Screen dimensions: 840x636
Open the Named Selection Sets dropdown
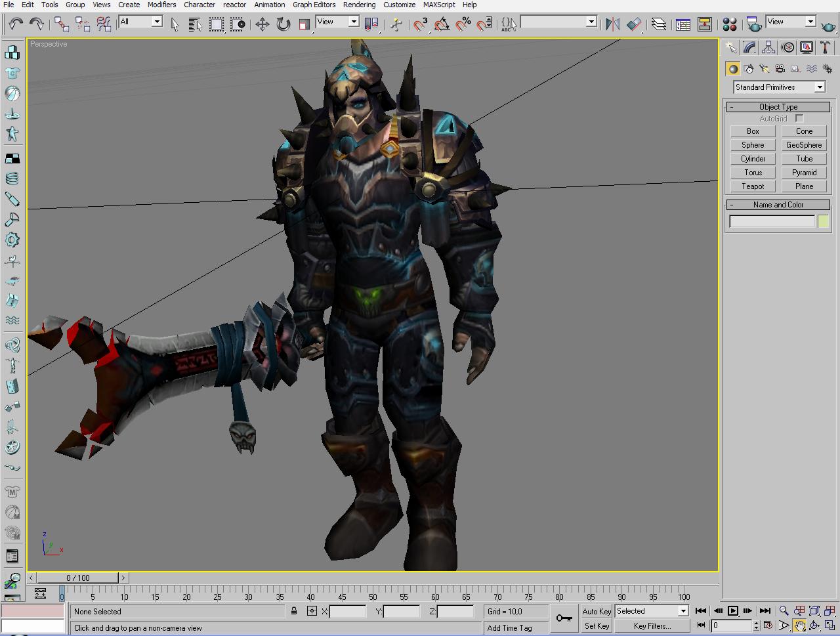(x=558, y=22)
